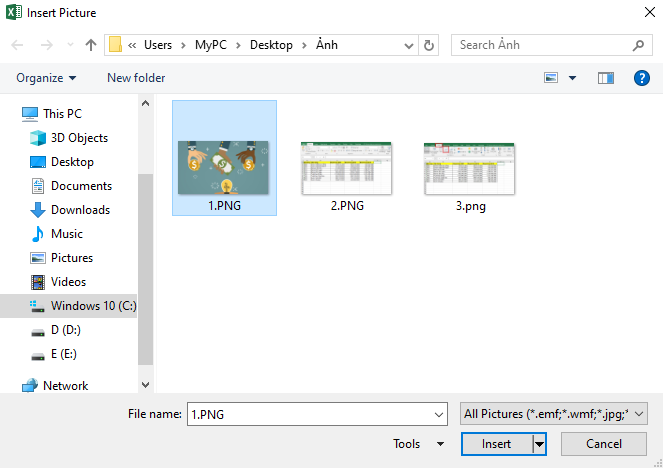Select Network in the navigation tree
663x468 pixels.
(55, 386)
